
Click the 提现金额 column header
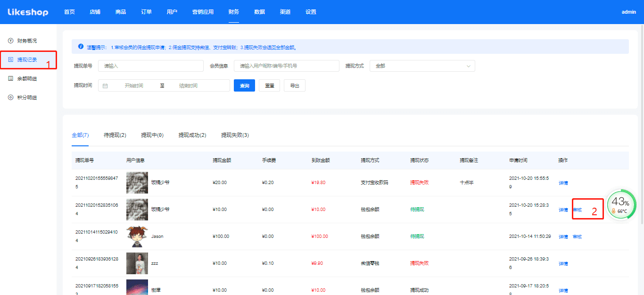coord(222,160)
